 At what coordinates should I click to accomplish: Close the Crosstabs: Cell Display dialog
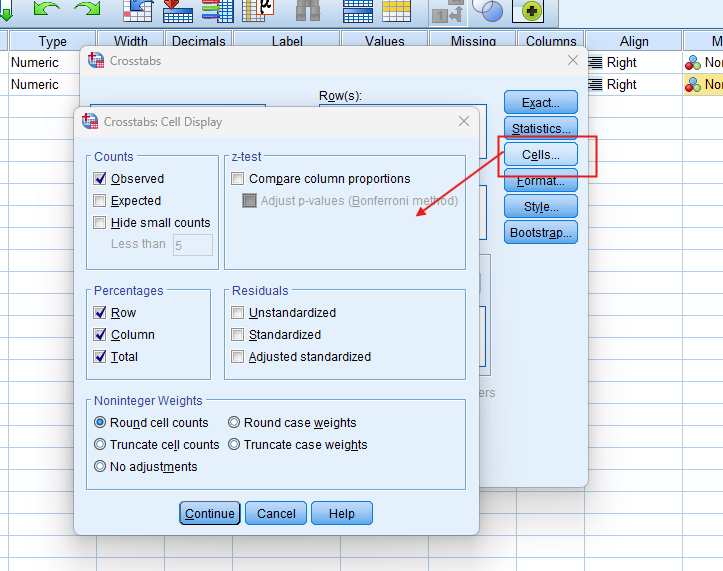463,122
